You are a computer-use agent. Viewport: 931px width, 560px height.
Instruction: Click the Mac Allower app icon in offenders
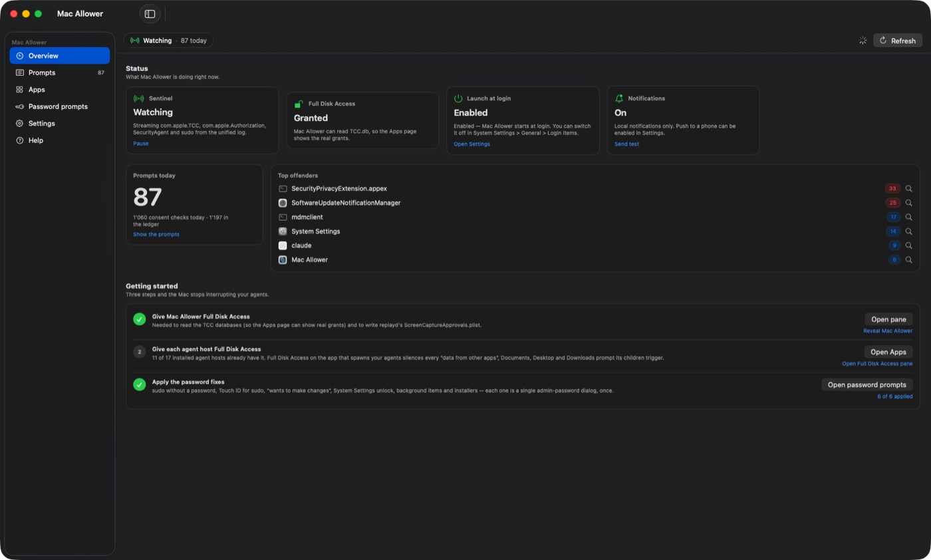(x=283, y=260)
